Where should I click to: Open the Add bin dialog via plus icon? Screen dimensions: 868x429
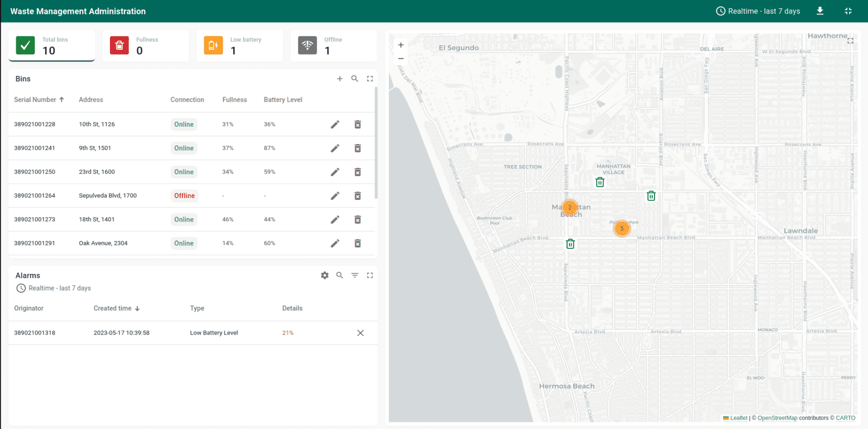pyautogui.click(x=340, y=78)
